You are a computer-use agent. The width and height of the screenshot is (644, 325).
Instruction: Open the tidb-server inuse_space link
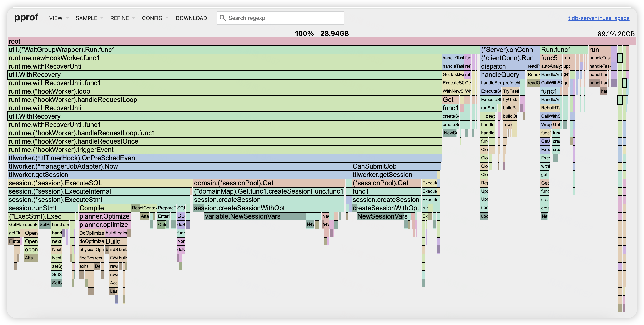[599, 18]
